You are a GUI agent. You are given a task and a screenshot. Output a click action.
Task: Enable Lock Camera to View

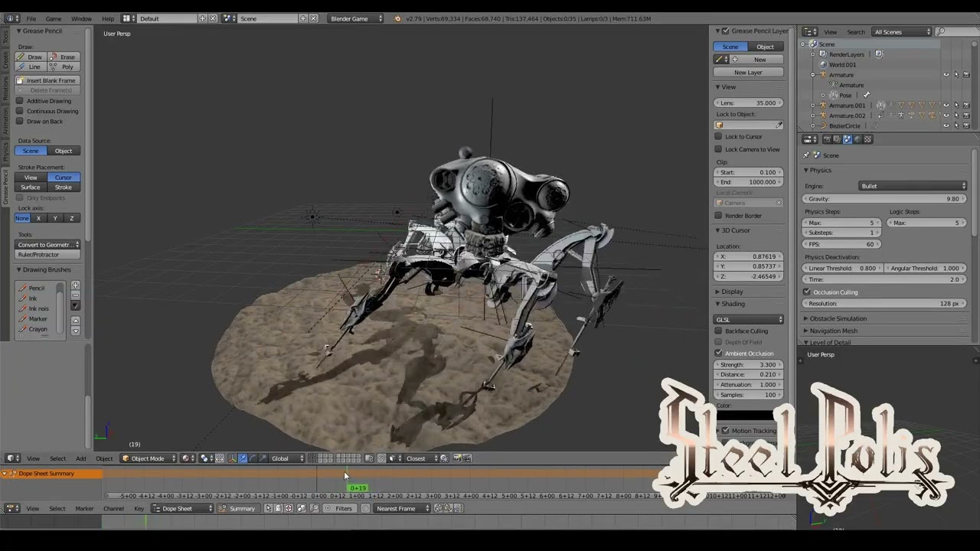pyautogui.click(x=719, y=149)
